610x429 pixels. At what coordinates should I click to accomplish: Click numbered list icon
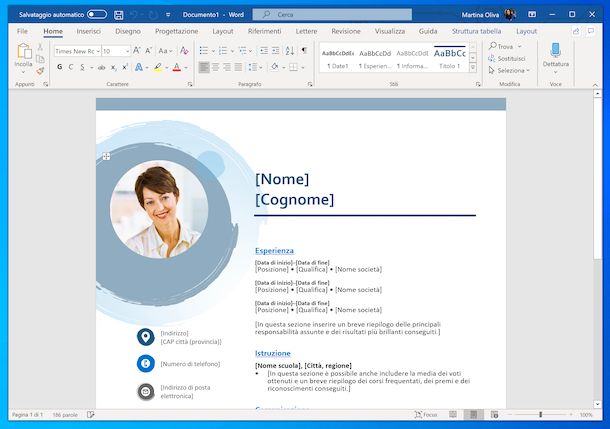pos(223,51)
